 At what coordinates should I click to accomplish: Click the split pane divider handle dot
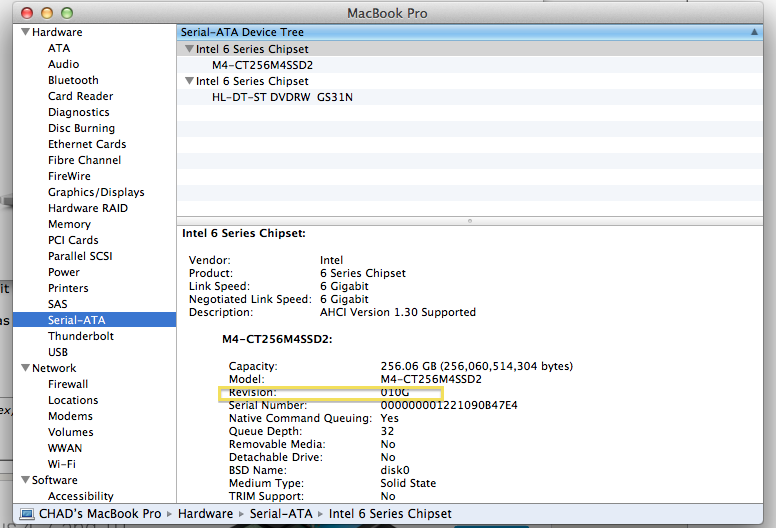pyautogui.click(x=470, y=221)
